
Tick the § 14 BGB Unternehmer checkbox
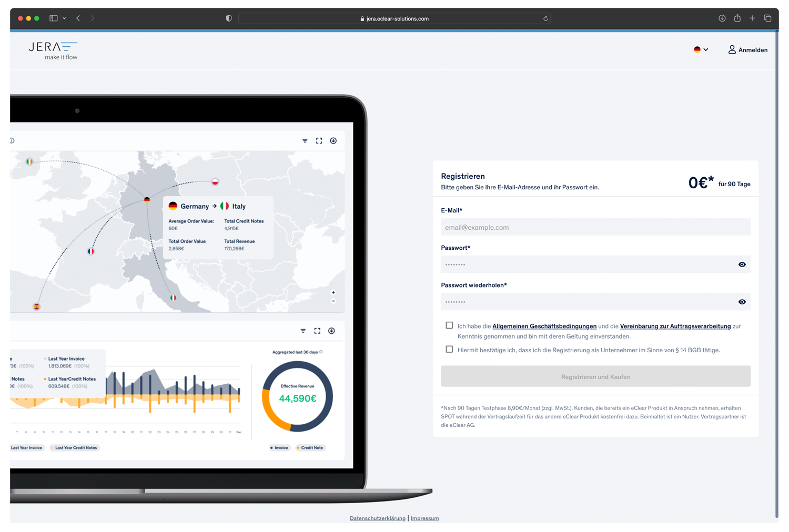tap(449, 349)
